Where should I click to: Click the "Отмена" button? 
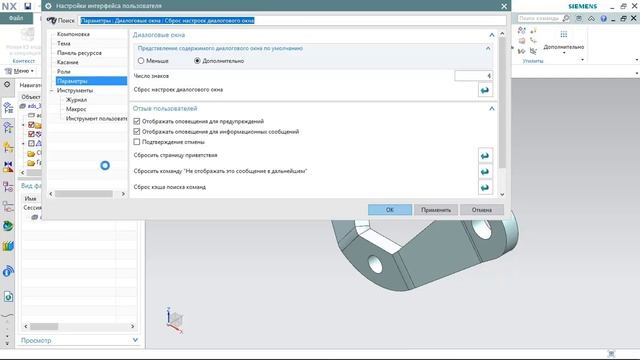pyautogui.click(x=482, y=210)
